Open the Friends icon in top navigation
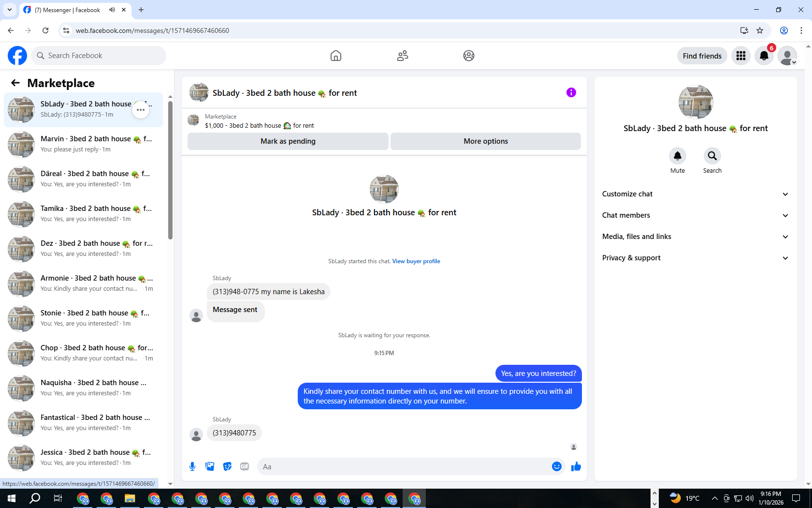The image size is (812, 508). (x=403, y=56)
